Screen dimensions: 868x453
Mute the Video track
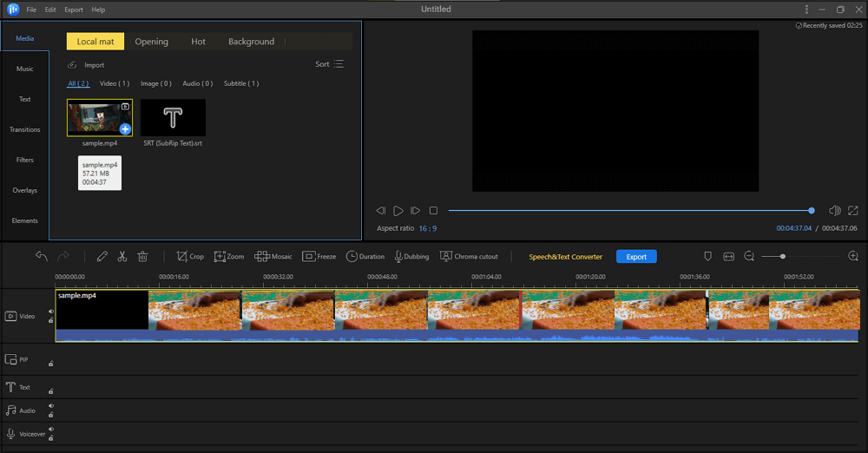[x=50, y=312]
